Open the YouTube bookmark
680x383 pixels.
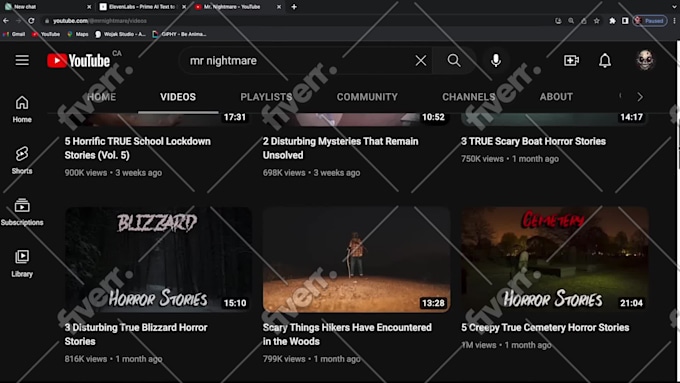point(46,34)
